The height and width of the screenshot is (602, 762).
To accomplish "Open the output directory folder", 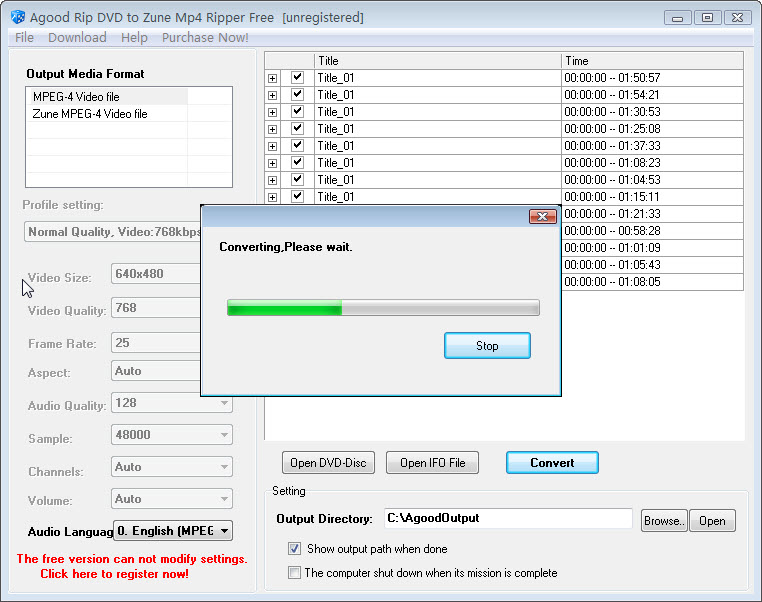I will [712, 521].
